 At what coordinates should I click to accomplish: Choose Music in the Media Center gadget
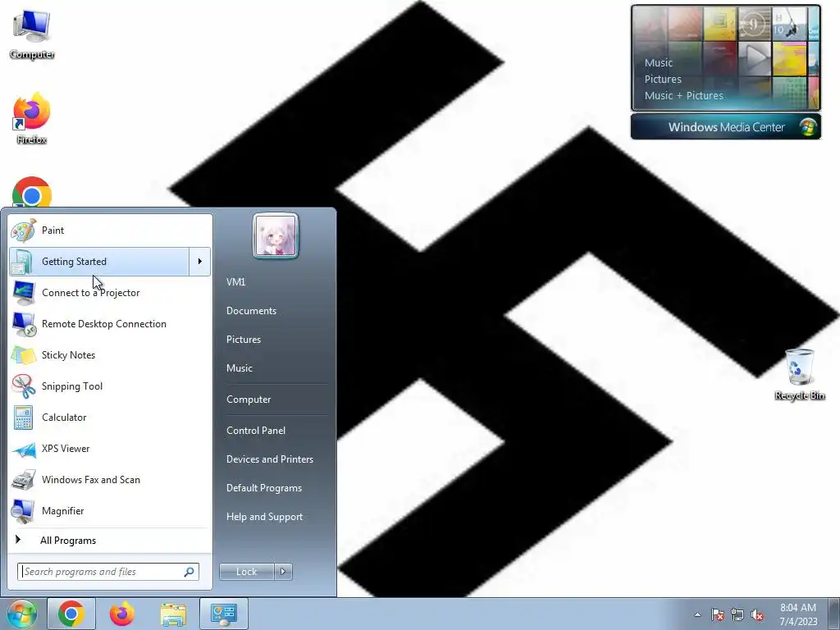click(659, 62)
